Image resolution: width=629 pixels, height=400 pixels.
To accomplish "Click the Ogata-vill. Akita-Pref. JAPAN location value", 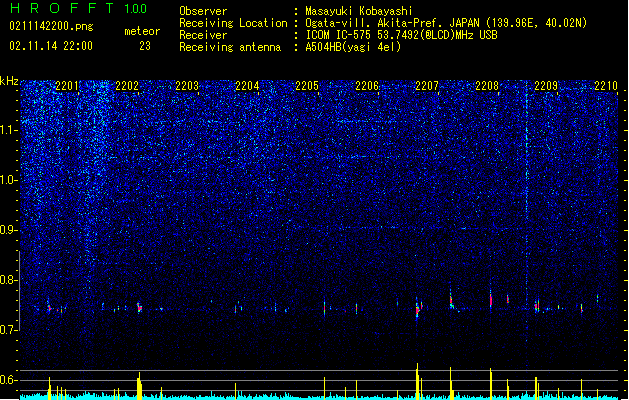I will point(446,23).
